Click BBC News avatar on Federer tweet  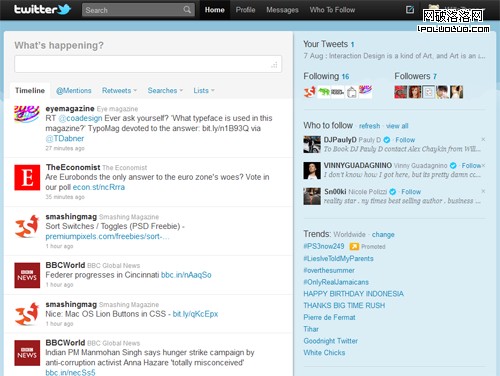pos(27,275)
